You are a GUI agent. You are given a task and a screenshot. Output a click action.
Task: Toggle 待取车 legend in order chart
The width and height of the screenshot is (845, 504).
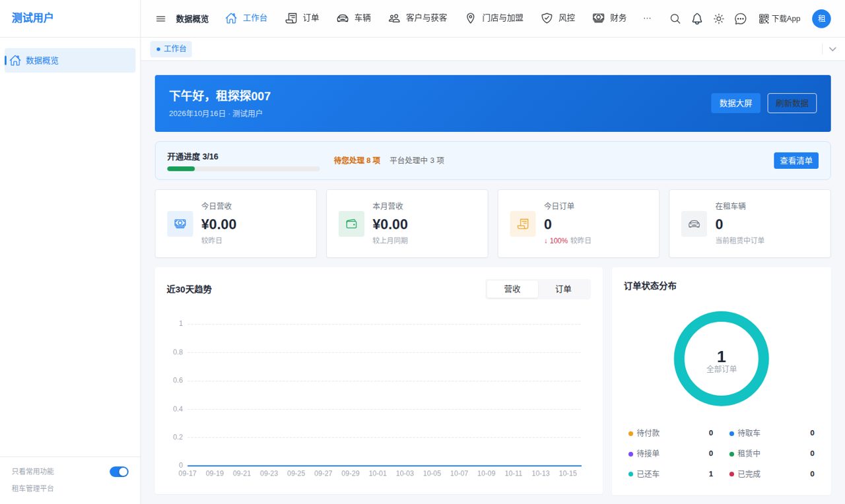click(745, 433)
